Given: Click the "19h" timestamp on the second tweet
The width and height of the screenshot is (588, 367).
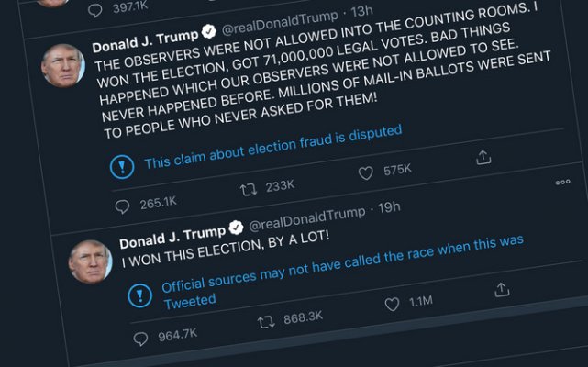Looking at the screenshot, I should 389,207.
